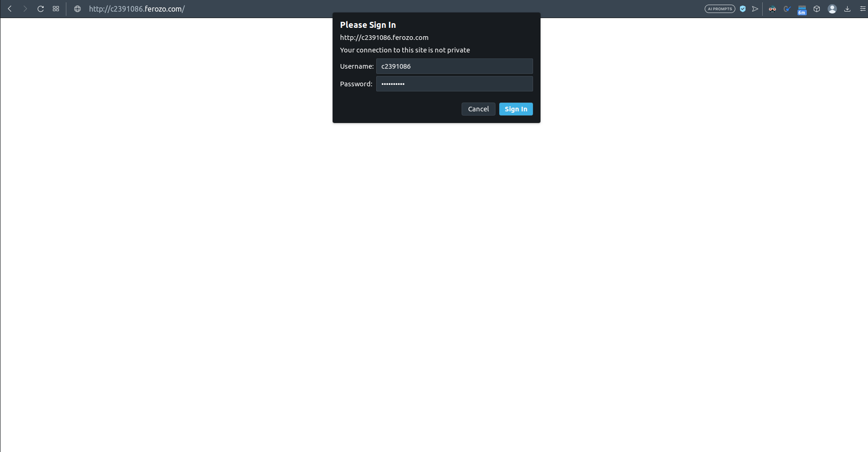The height and width of the screenshot is (452, 868).
Task: Click the forward navigation arrow
Action: (25, 9)
